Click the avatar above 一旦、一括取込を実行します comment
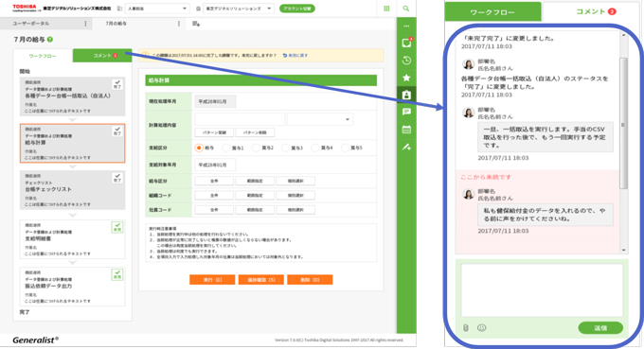The width and height of the screenshot is (644, 349). (x=468, y=113)
